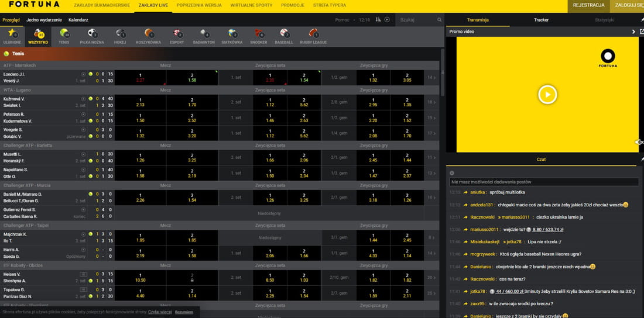Click the next arrow beside Promo video
This screenshot has height=318, width=644.
633,32
